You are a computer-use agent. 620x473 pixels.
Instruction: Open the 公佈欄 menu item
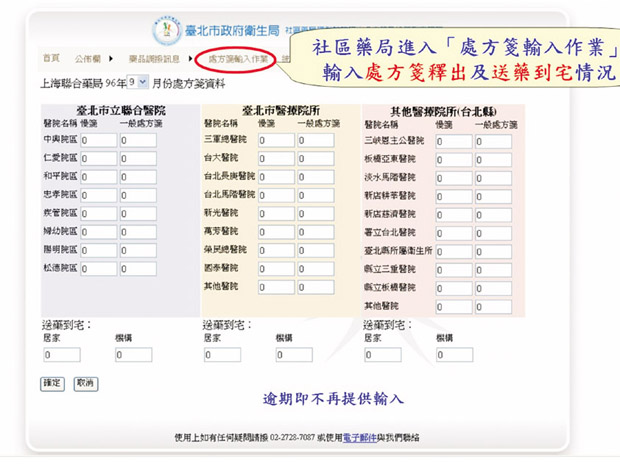click(88, 59)
